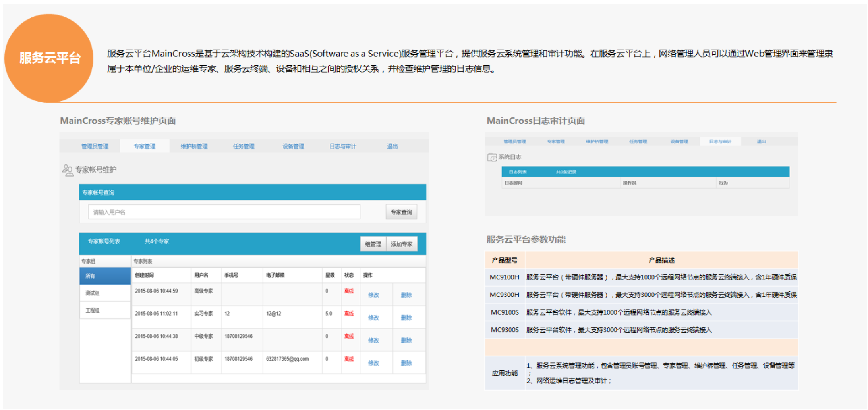Click the 请输入用户名 search input field
Viewport: 868px width, 410px height.
224,212
